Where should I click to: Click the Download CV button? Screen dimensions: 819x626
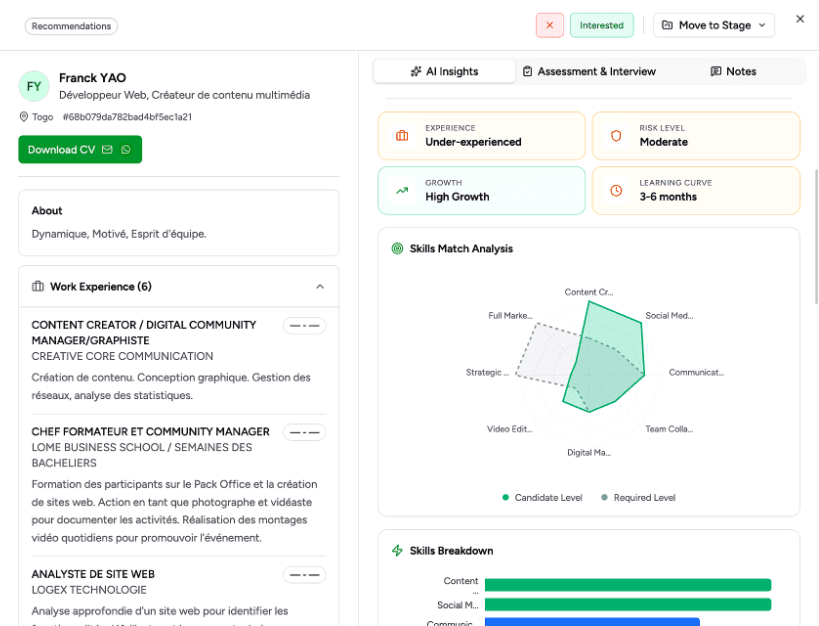coord(60,149)
